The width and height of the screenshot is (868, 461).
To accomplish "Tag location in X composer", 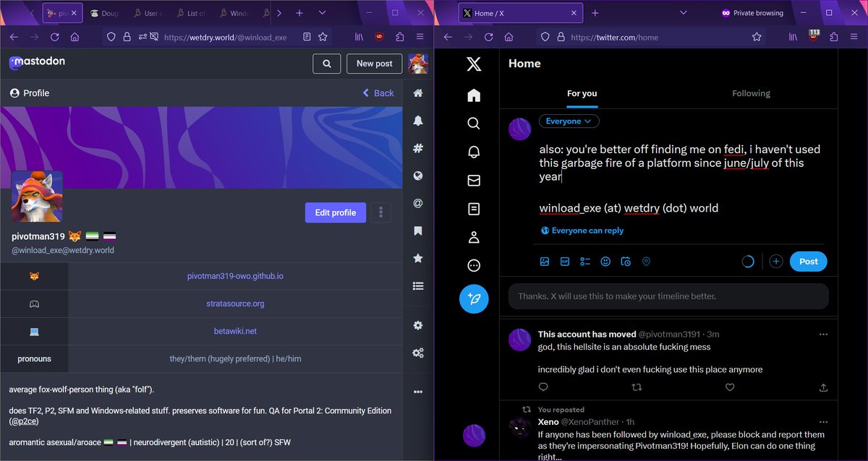I will (x=646, y=262).
